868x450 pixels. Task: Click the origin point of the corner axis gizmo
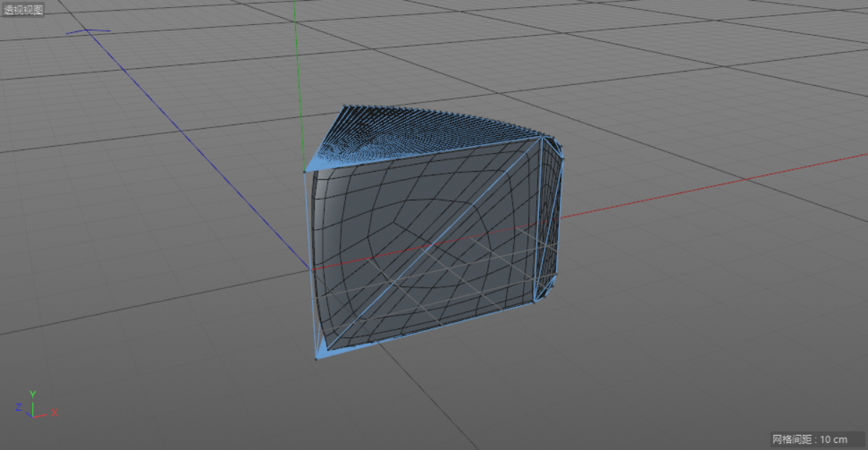(33, 414)
